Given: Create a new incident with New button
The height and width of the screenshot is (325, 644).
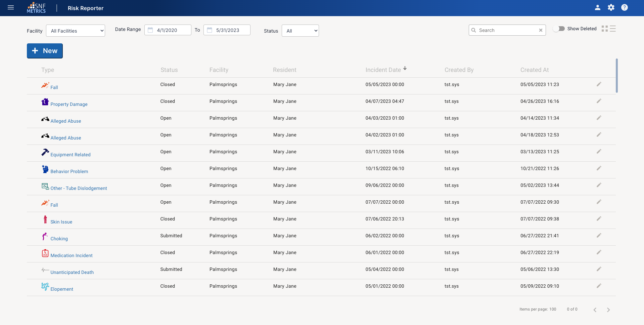Looking at the screenshot, I should point(45,51).
